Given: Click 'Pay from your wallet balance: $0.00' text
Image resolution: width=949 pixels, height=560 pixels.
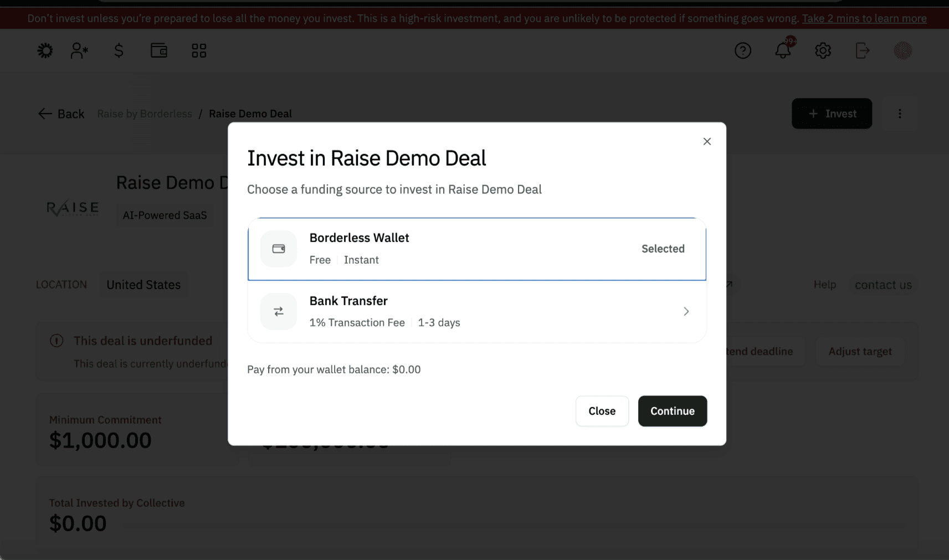Looking at the screenshot, I should click(x=334, y=369).
